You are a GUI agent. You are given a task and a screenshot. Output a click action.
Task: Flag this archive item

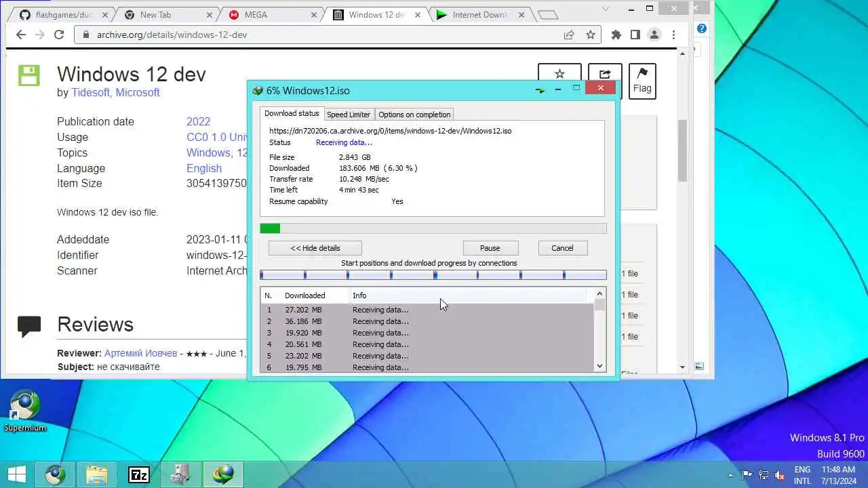(642, 81)
